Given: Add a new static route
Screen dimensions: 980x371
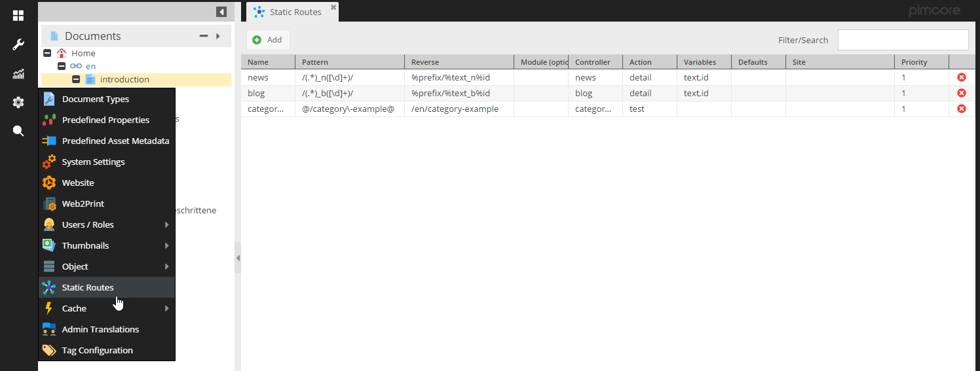Looking at the screenshot, I should [x=268, y=40].
